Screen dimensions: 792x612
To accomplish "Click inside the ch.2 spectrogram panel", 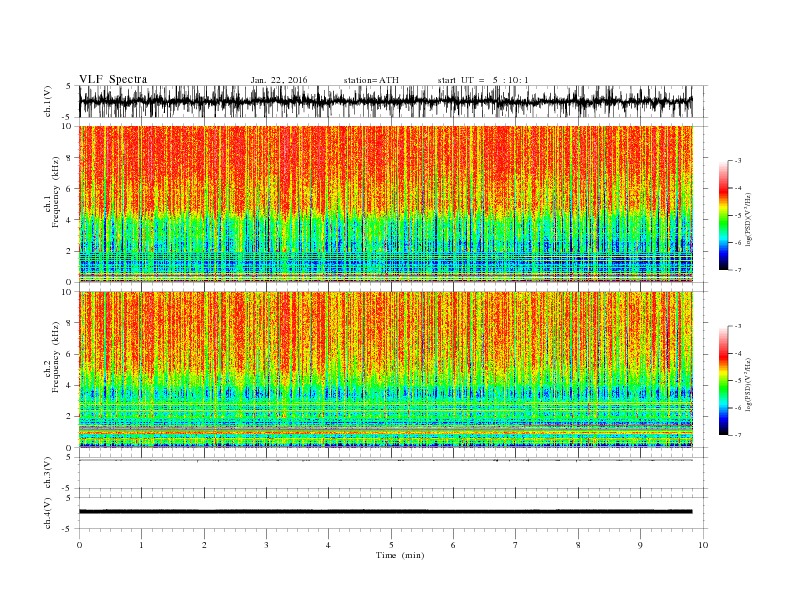I will [x=385, y=369].
